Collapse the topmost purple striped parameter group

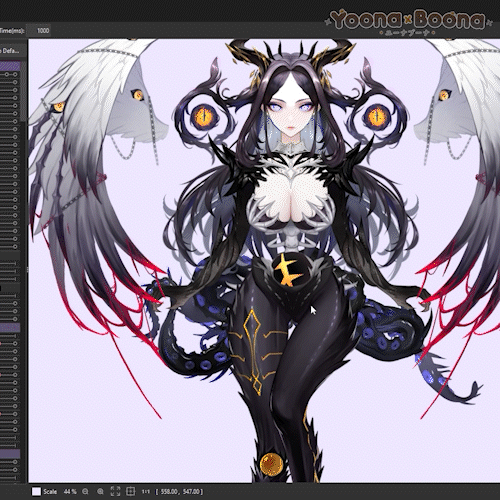[10, 66]
